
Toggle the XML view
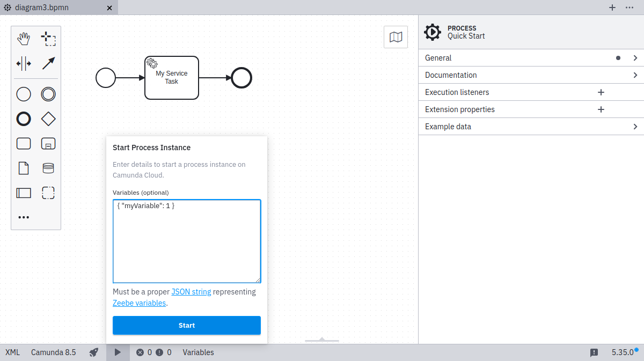[x=12, y=352]
